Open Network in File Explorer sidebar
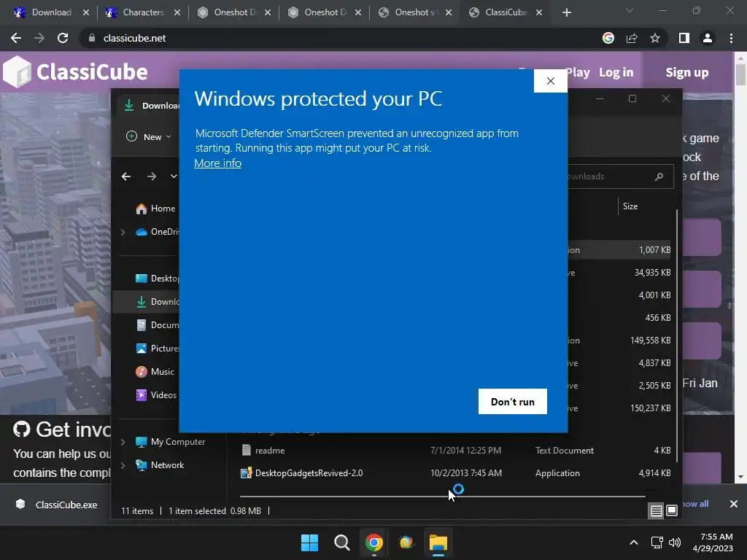 (160, 465)
